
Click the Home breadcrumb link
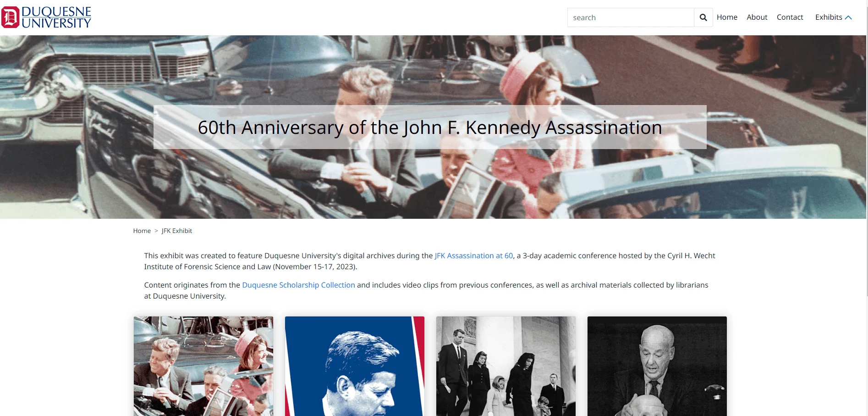142,231
